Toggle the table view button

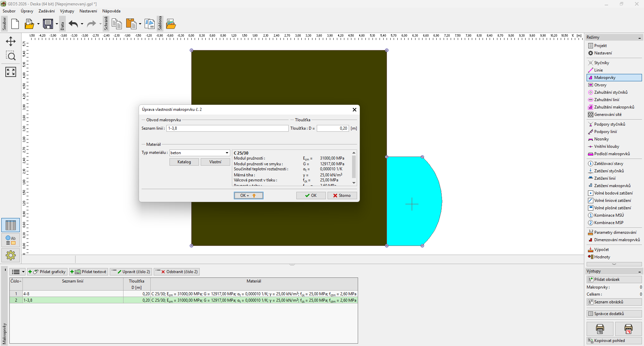point(11,225)
